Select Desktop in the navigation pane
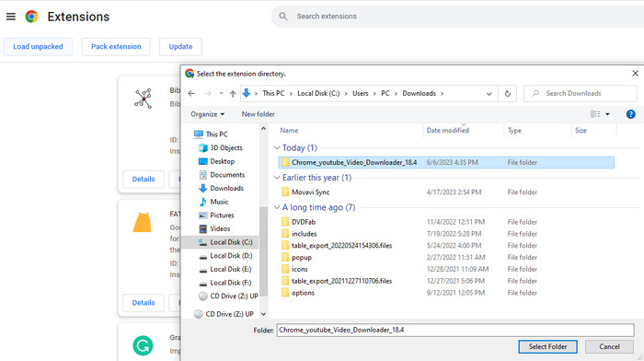Image resolution: width=644 pixels, height=361 pixels. [223, 161]
